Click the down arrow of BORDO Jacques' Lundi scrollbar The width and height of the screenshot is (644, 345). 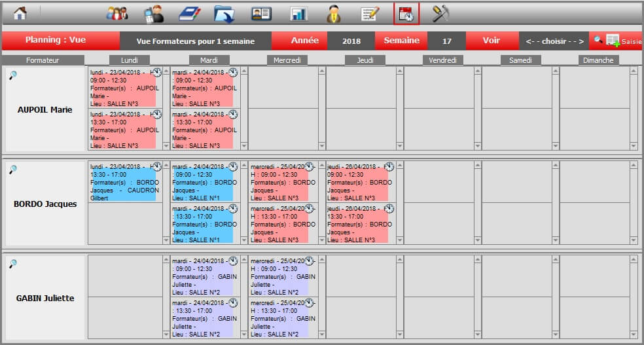coord(166,240)
